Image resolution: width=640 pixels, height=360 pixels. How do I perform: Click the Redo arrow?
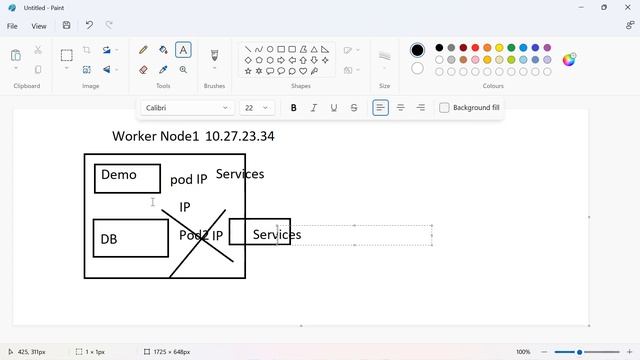[109, 25]
